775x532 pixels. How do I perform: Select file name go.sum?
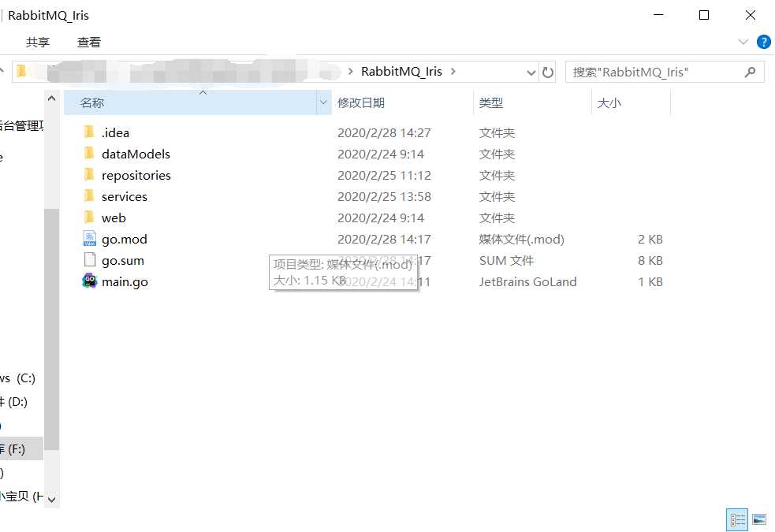point(123,261)
